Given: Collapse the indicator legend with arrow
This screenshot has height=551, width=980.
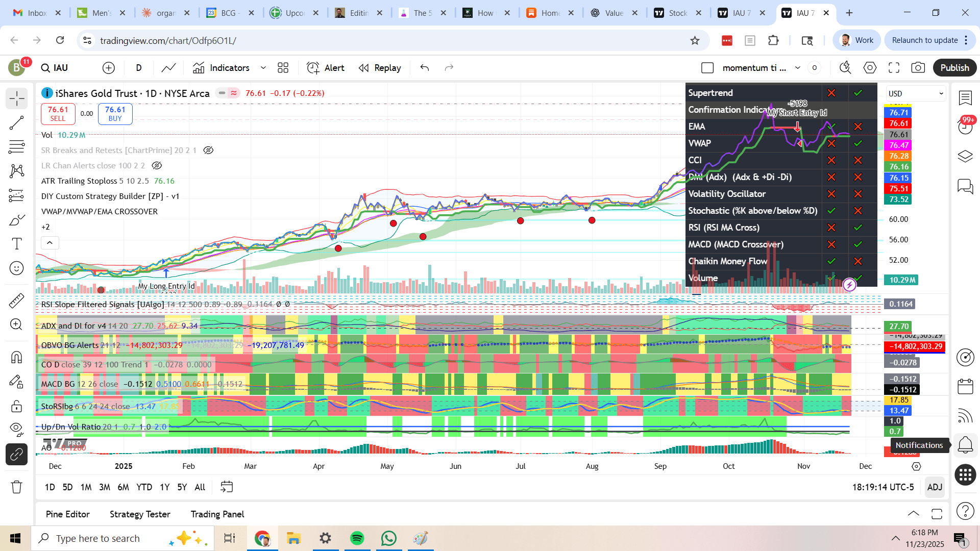Looking at the screenshot, I should (x=50, y=243).
